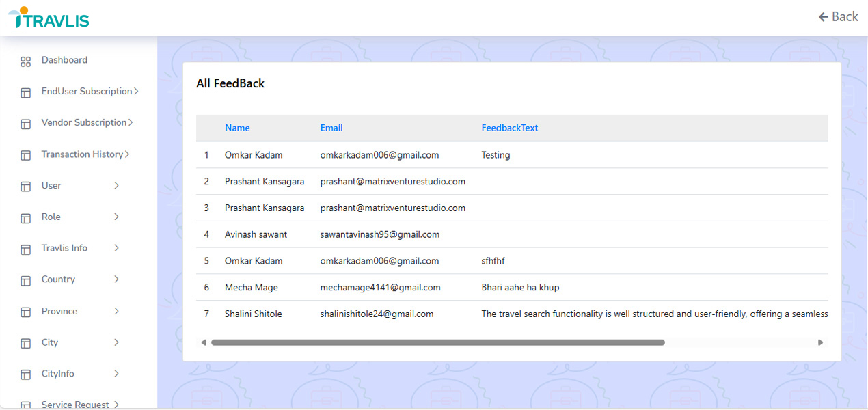Click the Role sidebar icon
Viewport: 868px width, 410px height.
click(25, 217)
